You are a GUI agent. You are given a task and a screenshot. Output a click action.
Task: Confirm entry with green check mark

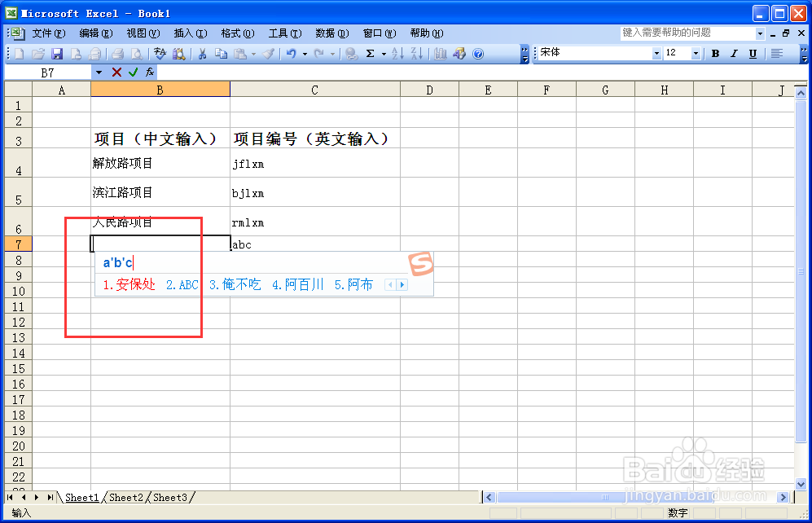pyautogui.click(x=133, y=73)
